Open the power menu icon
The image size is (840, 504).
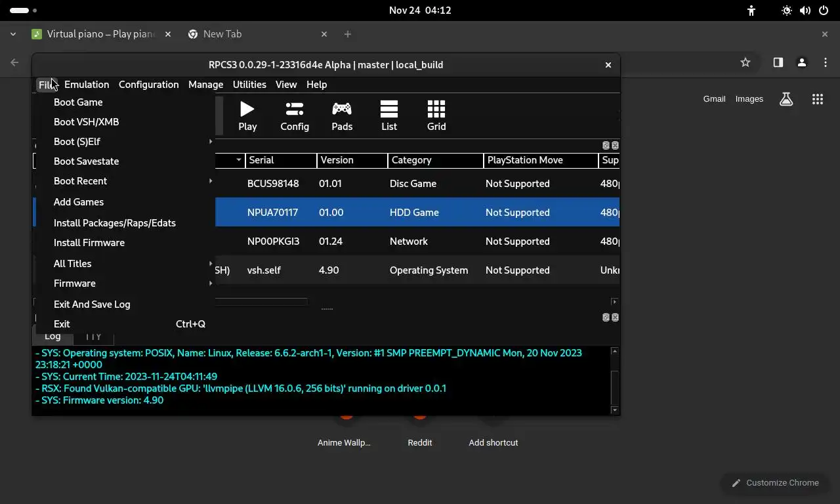coord(824,10)
